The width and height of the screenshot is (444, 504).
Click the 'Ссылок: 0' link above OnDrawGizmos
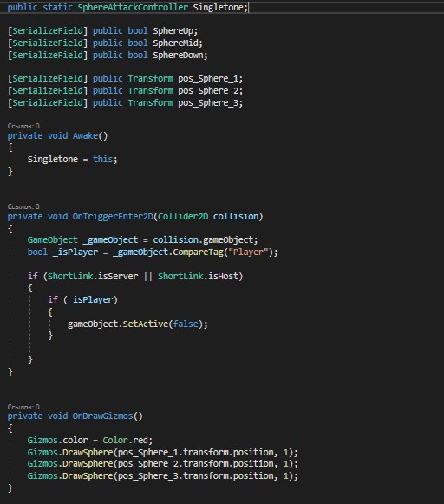point(23,407)
